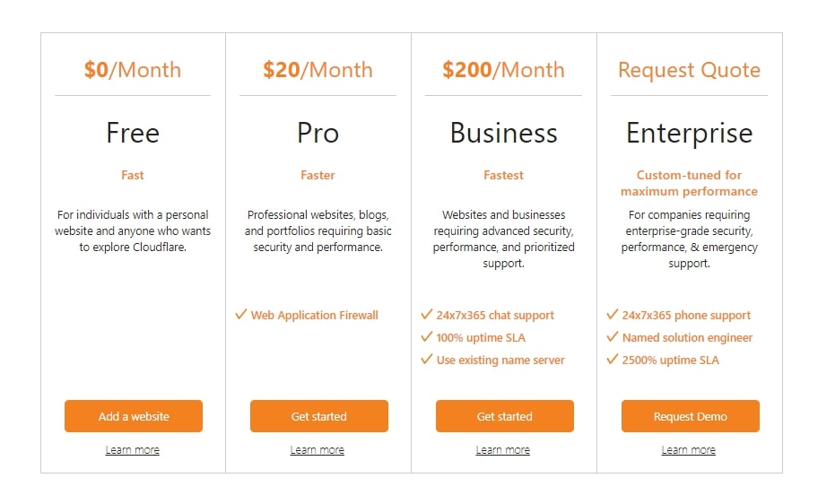Click the checkmark beside 2500% uptime SLA
This screenshot has height=504, width=818.
coord(612,360)
